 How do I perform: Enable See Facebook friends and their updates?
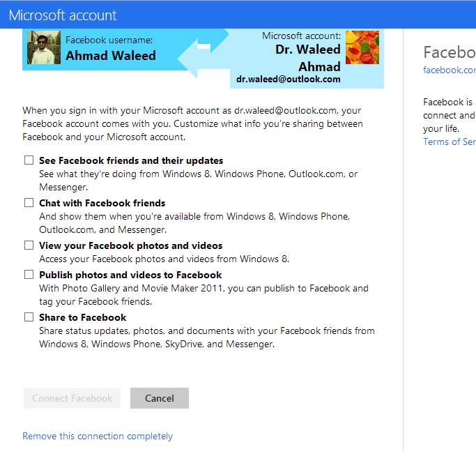tap(29, 160)
